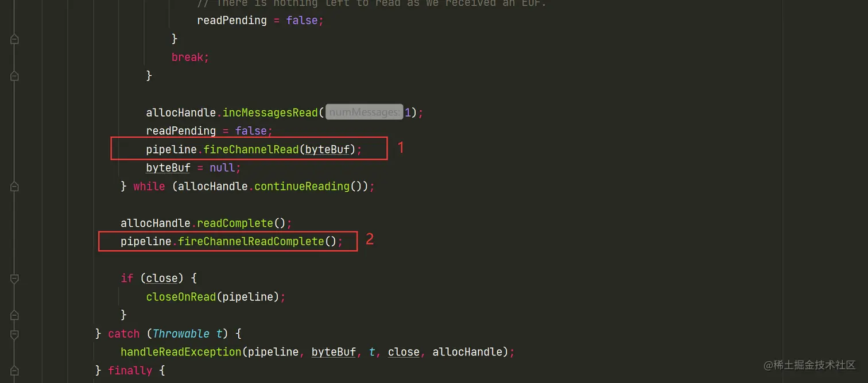Toggle fold marker below closeOnRead(pipeline) line
The width and height of the screenshot is (868, 383).
click(14, 315)
